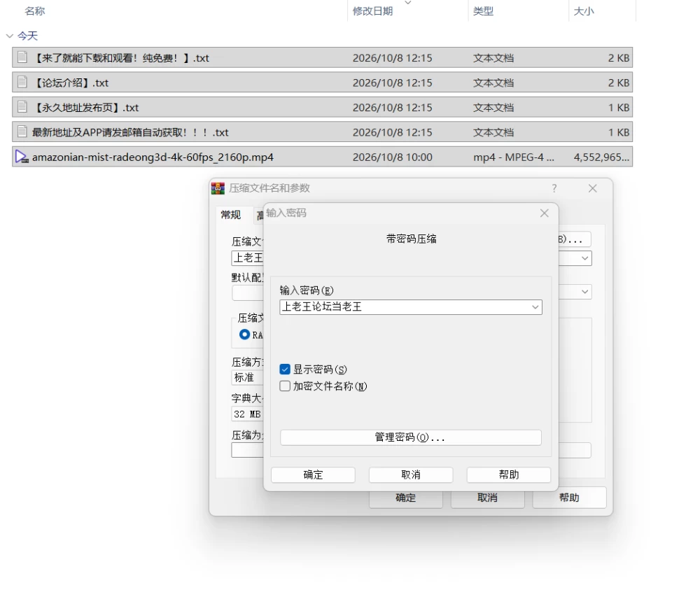
Task: Switch to the 常规 tab
Action: (x=231, y=215)
